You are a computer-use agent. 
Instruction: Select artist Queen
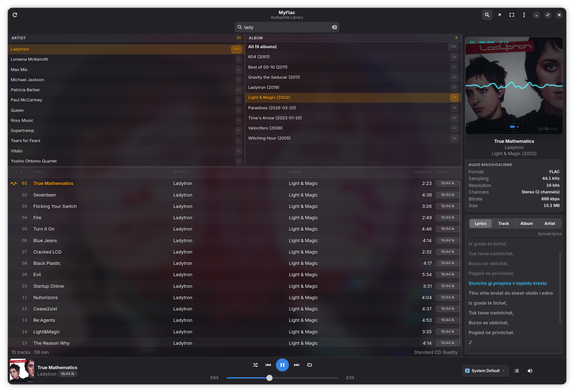click(x=126, y=110)
